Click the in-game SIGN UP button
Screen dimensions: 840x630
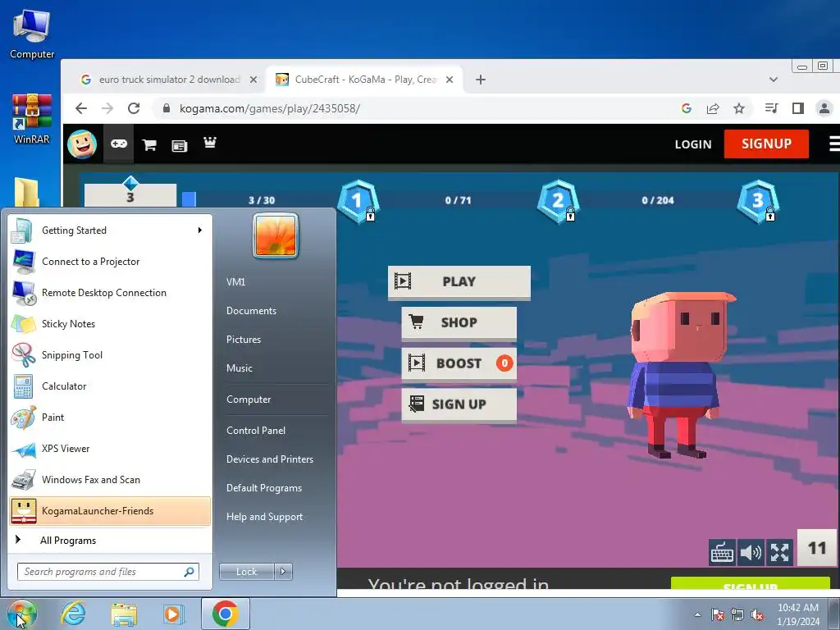tap(459, 404)
